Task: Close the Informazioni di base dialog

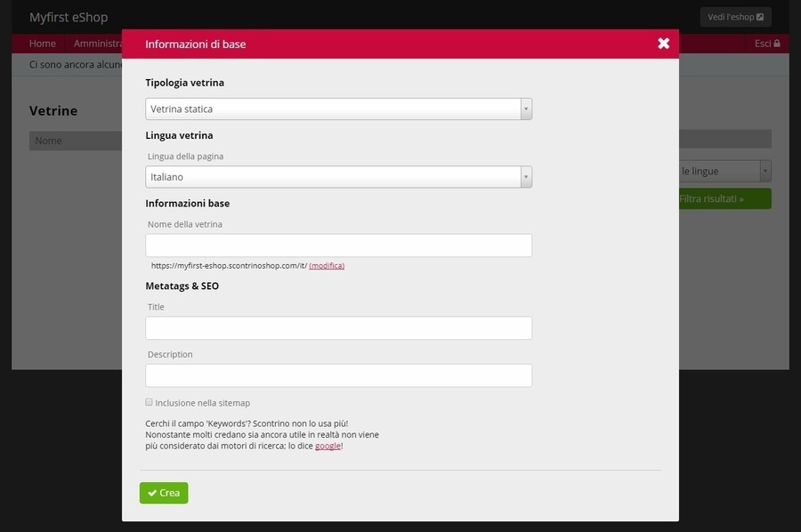Action: [x=663, y=44]
